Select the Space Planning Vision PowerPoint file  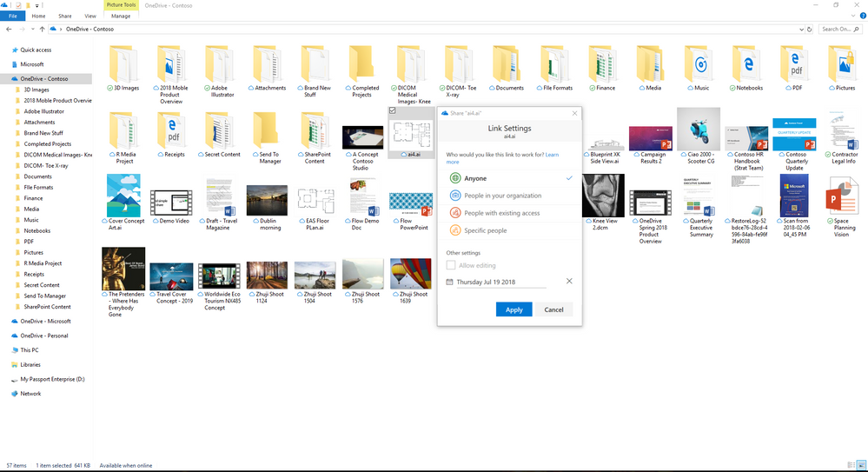click(841, 196)
